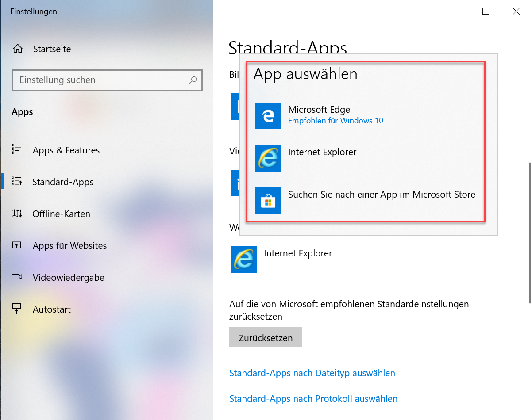Screen dimensions: 532x420
Task: Open Standard-Apps nach Protokoll auswählen link
Action: (x=313, y=399)
